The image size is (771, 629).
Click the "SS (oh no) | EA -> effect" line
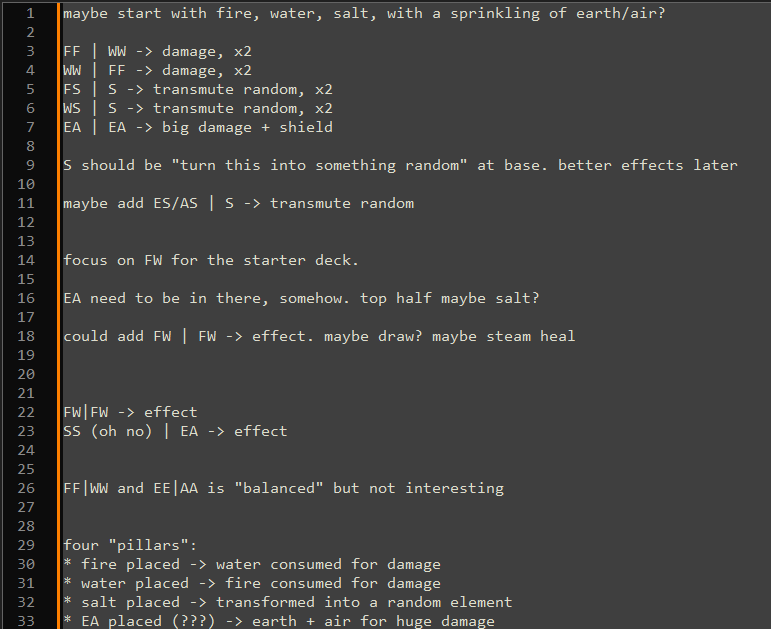coord(175,432)
